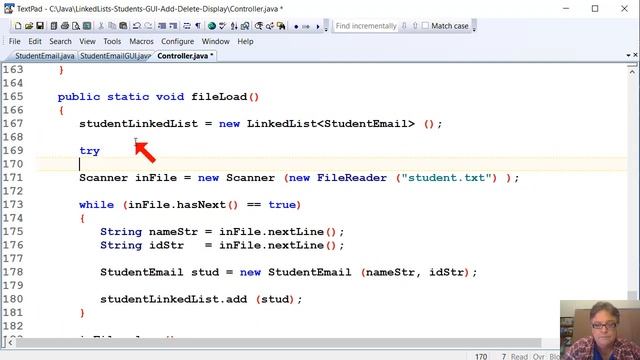Click the find previous up arrow
The image size is (640, 360).
coord(415,26)
